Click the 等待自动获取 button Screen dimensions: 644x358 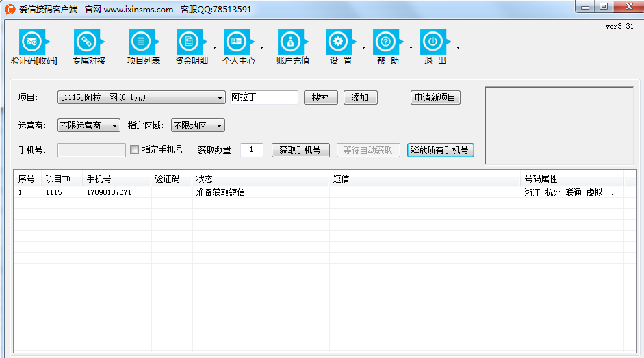(x=368, y=150)
